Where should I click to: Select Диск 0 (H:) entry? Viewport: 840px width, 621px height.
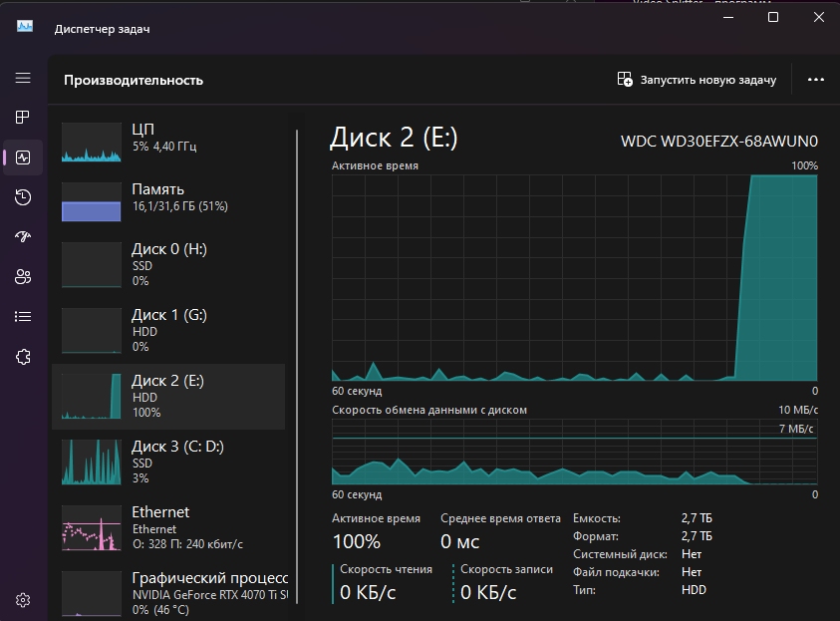point(168,265)
